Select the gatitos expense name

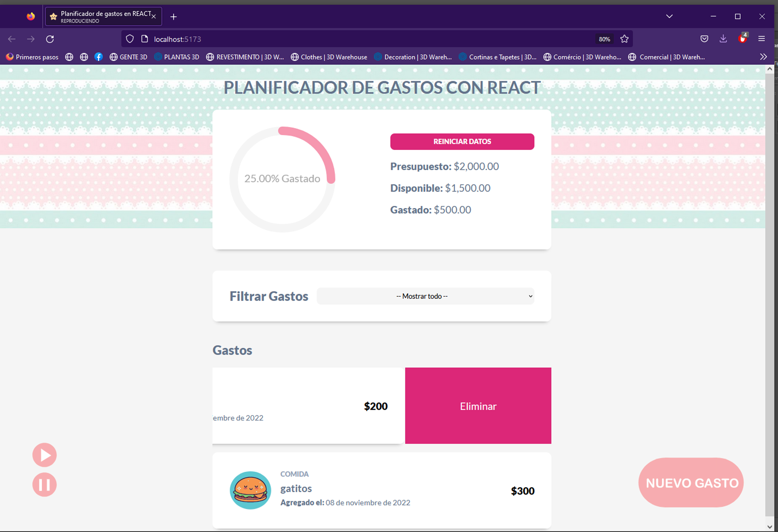click(296, 489)
